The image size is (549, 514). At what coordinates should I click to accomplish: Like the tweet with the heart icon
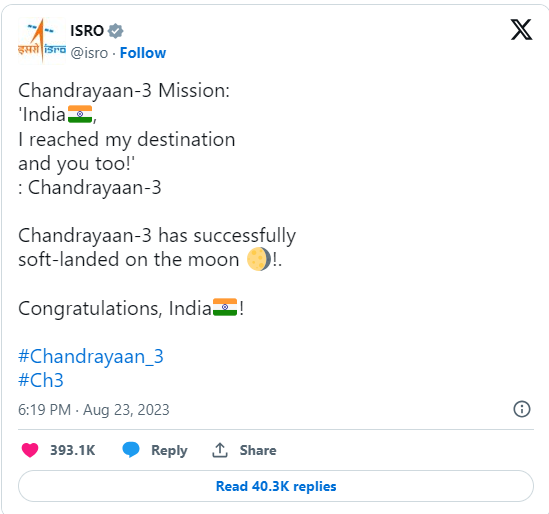tap(30, 450)
